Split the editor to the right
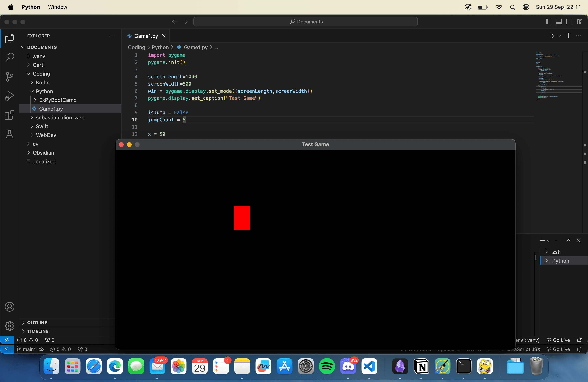 [568, 36]
